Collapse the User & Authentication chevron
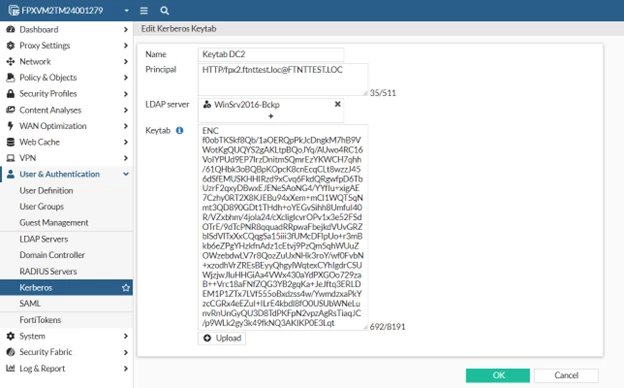This screenshot has width=624, height=388. pos(126,174)
